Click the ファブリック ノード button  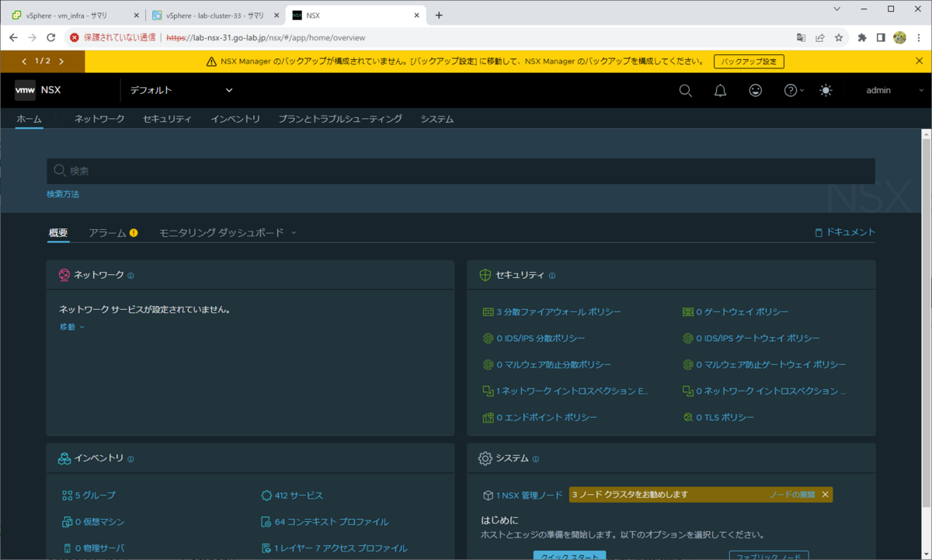(x=769, y=555)
